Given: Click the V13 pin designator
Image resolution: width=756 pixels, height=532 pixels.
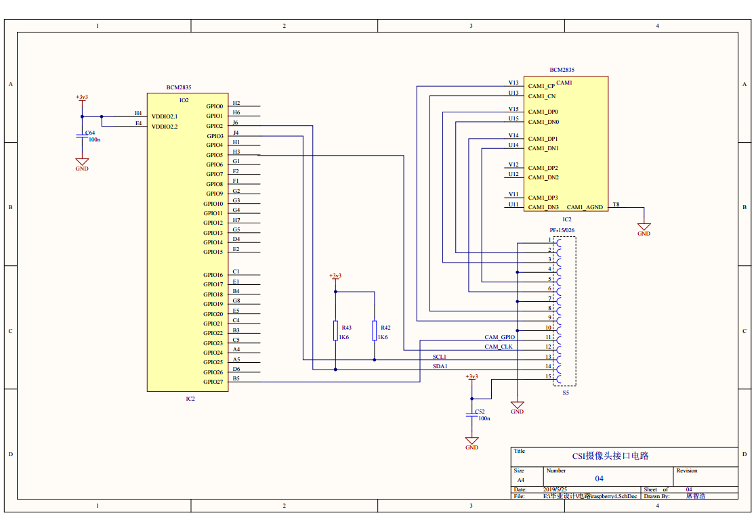Looking at the screenshot, I should (513, 83).
